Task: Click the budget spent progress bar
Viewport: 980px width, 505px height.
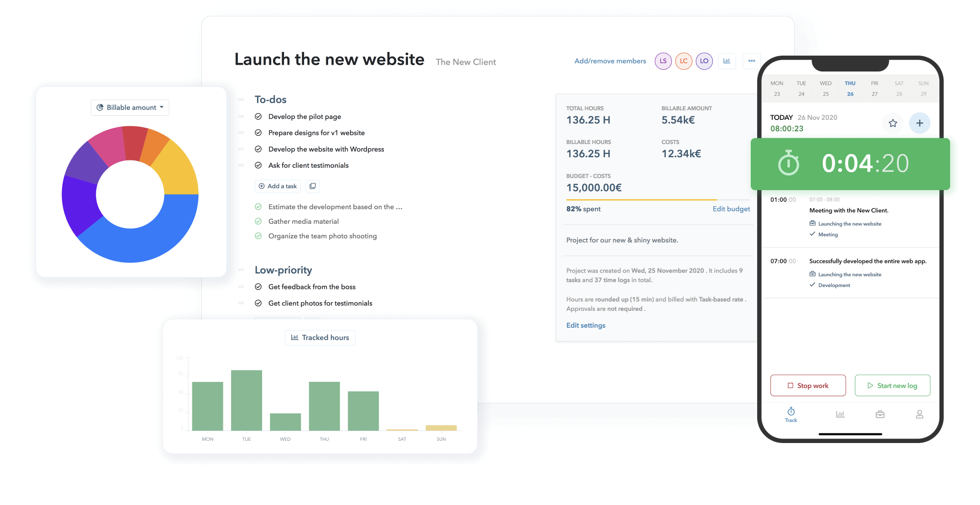Action: pos(658,200)
